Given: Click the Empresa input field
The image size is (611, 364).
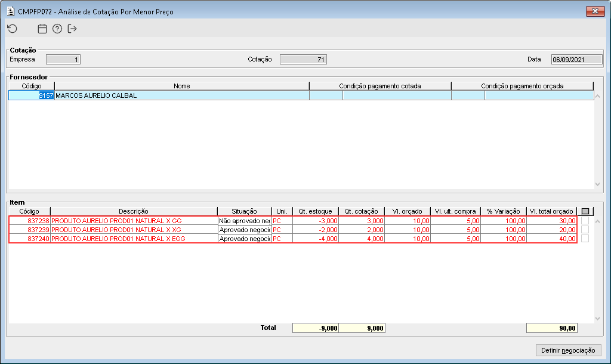Looking at the screenshot, I should click(x=63, y=60).
